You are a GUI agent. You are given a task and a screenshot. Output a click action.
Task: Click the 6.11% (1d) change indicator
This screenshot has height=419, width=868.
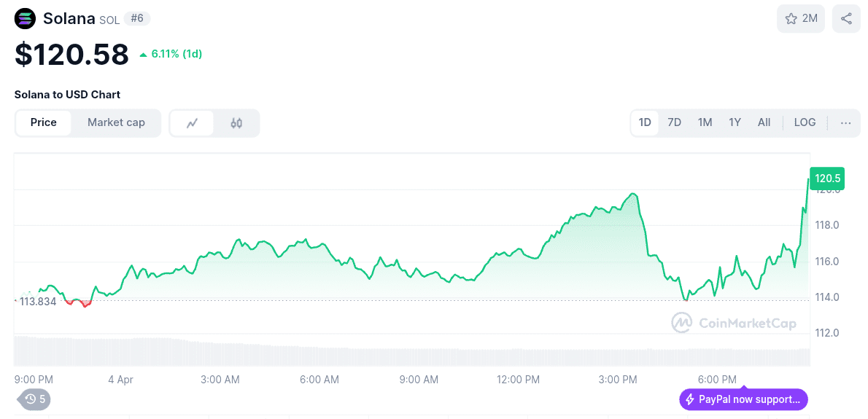171,54
